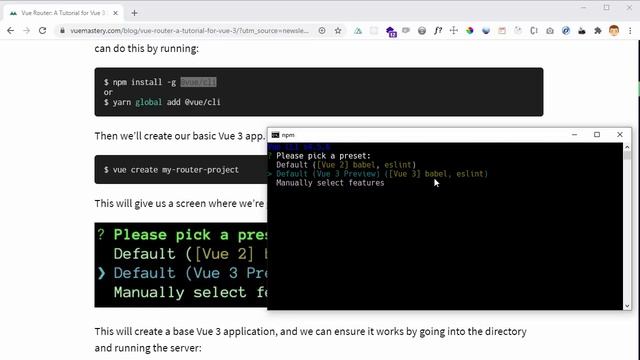Click the blue circular 'e' extension icon

[x=566, y=31]
